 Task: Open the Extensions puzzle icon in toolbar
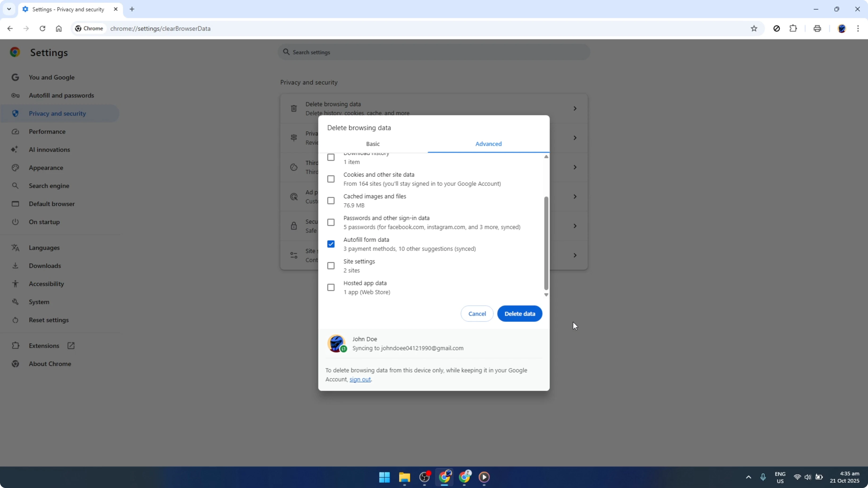point(793,29)
